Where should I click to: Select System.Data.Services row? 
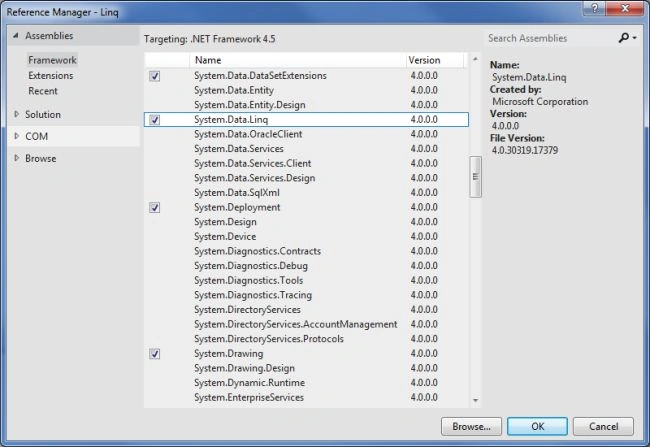(306, 149)
